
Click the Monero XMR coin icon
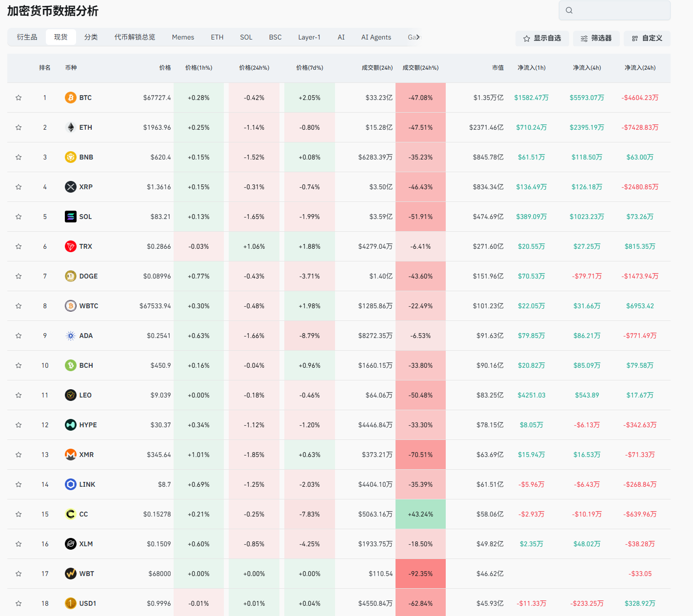(x=71, y=455)
